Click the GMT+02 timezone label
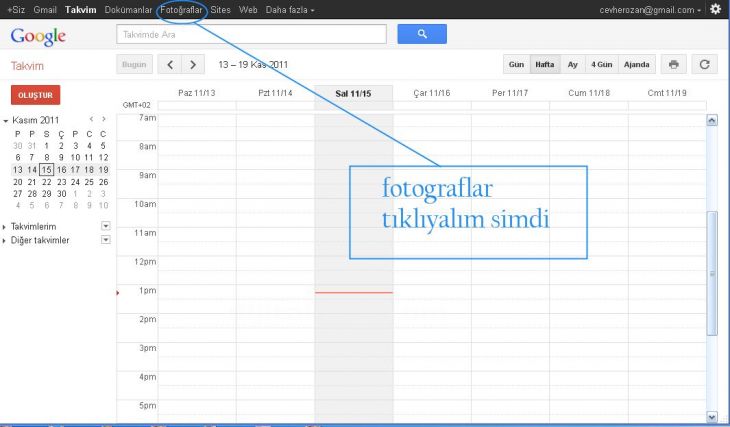 (x=136, y=105)
